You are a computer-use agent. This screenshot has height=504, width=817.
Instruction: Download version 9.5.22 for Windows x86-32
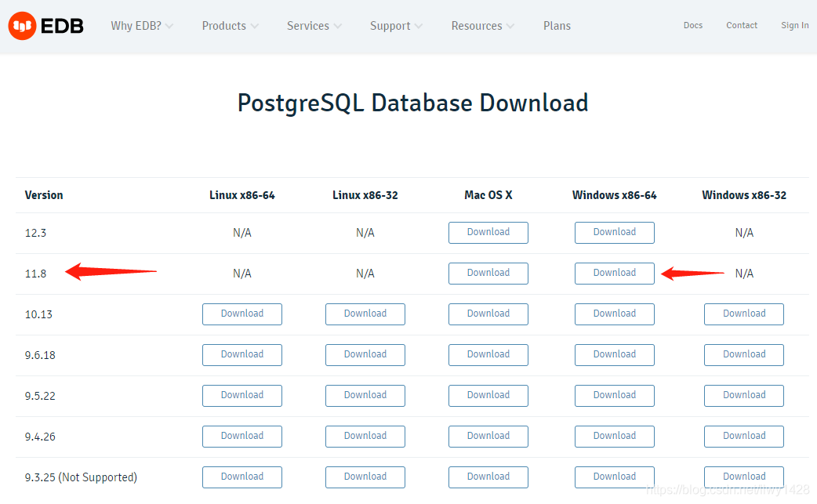coord(744,396)
